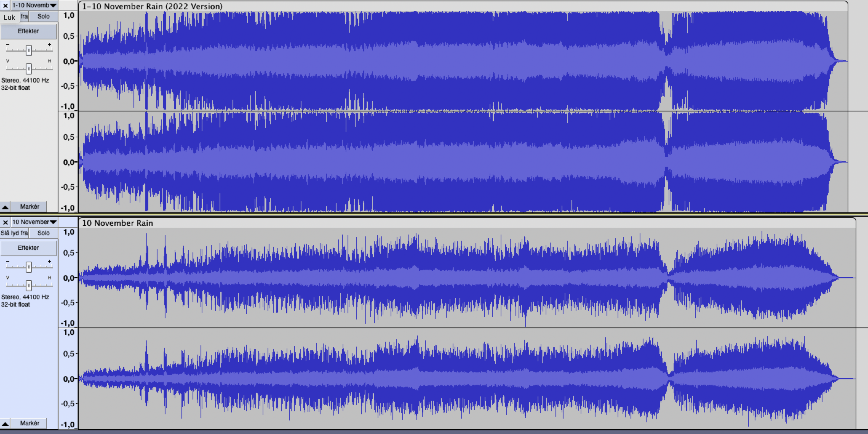Select clip title '1–10 November Rain (2022 Version)'
The height and width of the screenshot is (434, 868).
152,6
